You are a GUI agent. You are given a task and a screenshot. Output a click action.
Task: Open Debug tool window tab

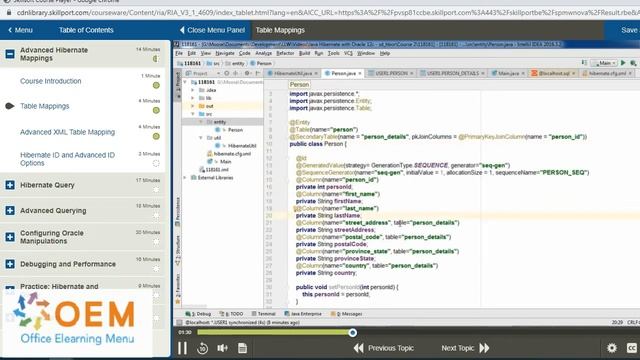point(199,314)
